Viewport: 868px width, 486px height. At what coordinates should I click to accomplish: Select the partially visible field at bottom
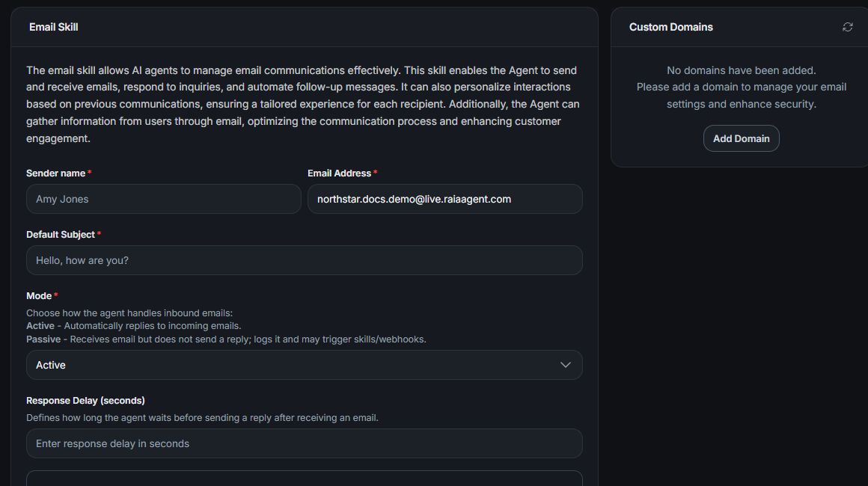(x=304, y=479)
